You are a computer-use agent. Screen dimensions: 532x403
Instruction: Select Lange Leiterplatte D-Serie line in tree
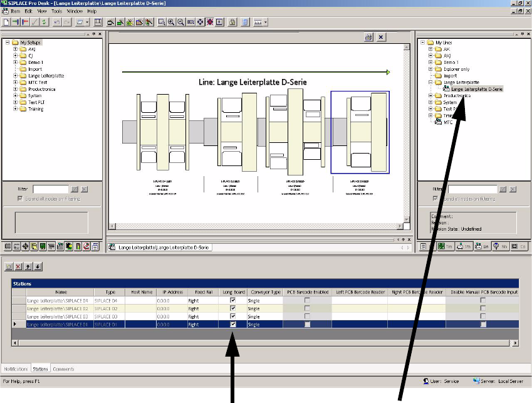(477, 89)
